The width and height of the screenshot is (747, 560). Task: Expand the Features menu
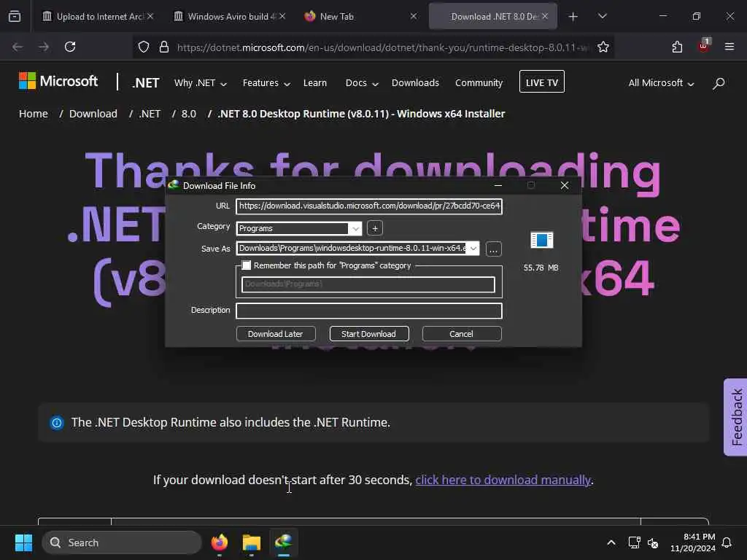[x=266, y=83]
